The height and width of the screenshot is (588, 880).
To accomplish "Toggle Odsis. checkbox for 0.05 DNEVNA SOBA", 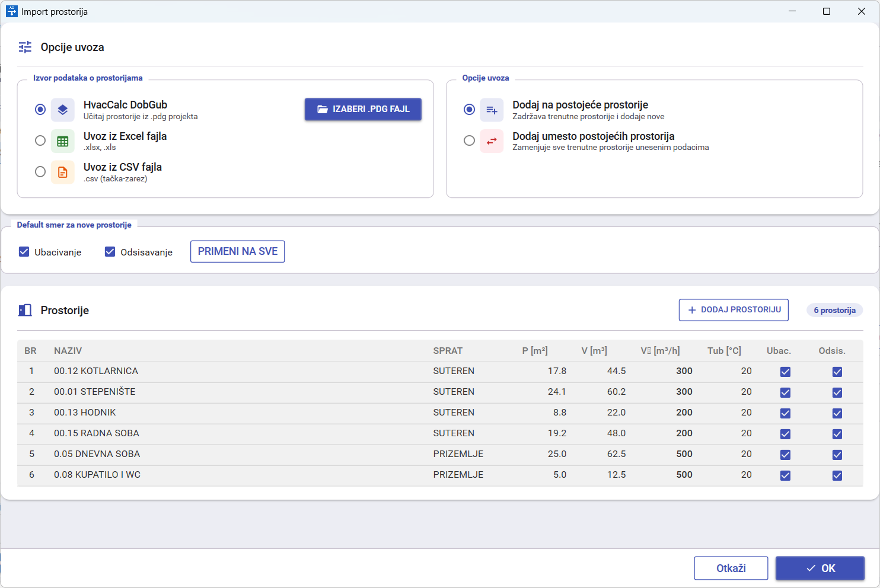I will [x=837, y=455].
